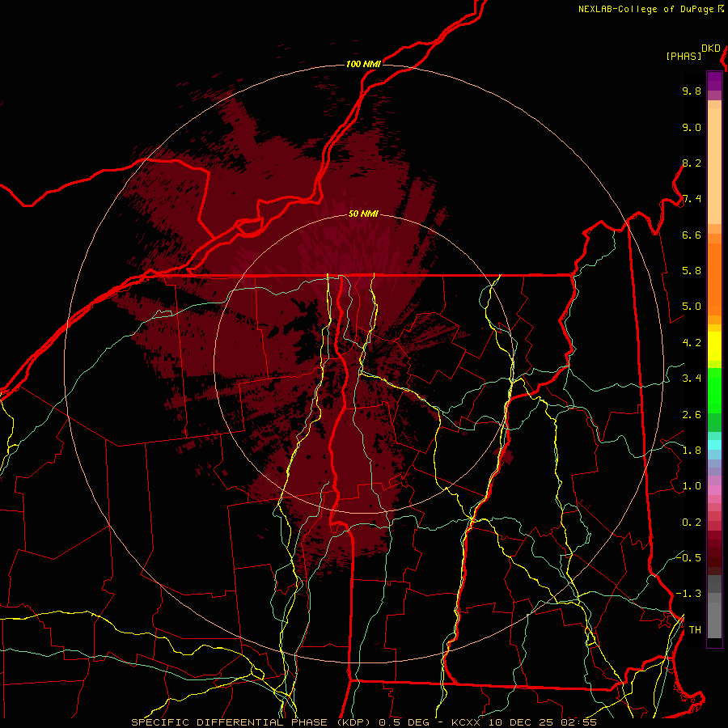Viewport: 728px width, 728px height.
Task: Click the 100 NMI range ring label
Action: tap(363, 64)
